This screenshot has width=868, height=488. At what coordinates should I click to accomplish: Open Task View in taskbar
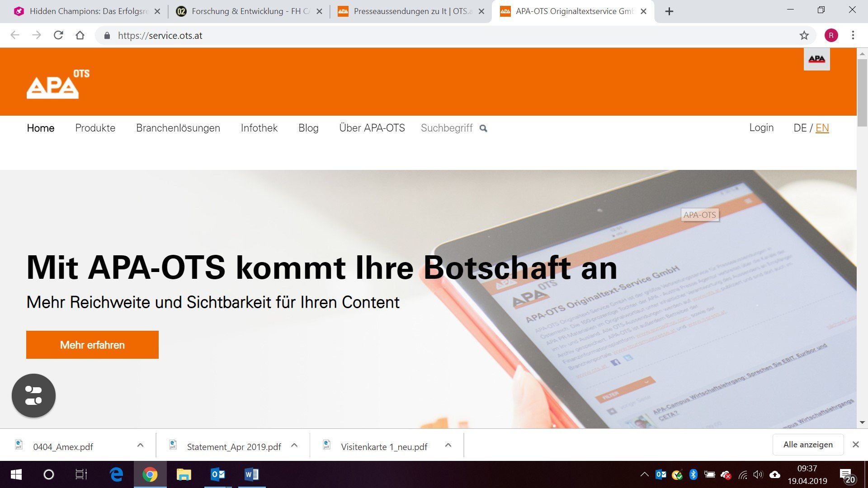pyautogui.click(x=81, y=474)
